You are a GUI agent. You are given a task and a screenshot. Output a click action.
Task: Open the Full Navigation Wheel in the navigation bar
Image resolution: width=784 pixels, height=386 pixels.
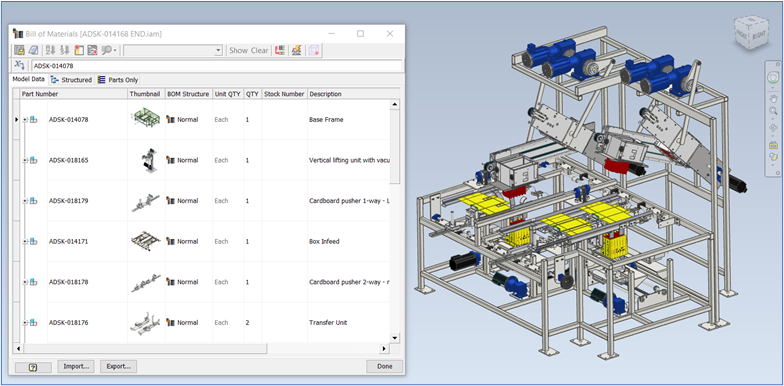[773, 78]
